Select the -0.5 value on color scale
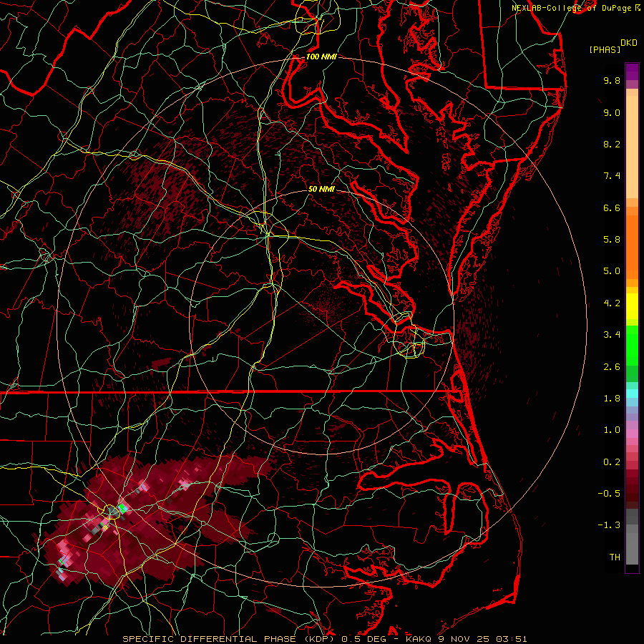 pos(609,494)
